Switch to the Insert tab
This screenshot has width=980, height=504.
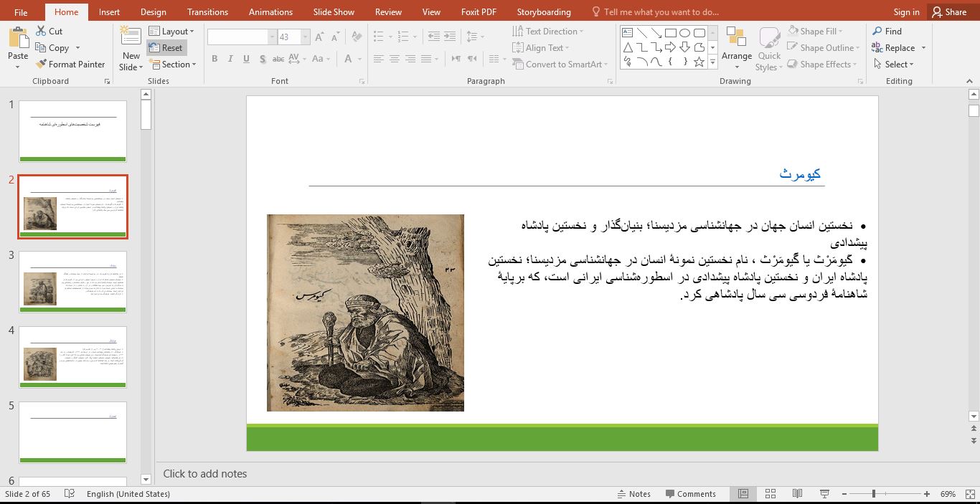coord(109,12)
